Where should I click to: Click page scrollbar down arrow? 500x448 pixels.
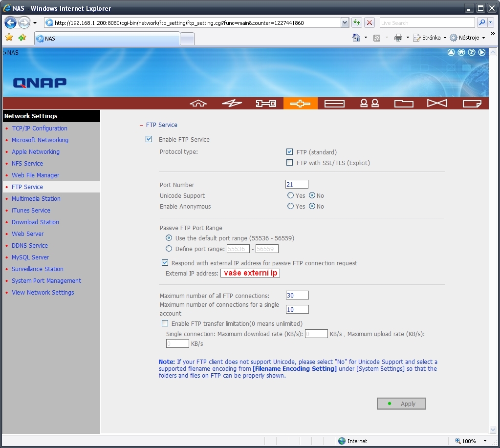pyautogui.click(x=493, y=430)
